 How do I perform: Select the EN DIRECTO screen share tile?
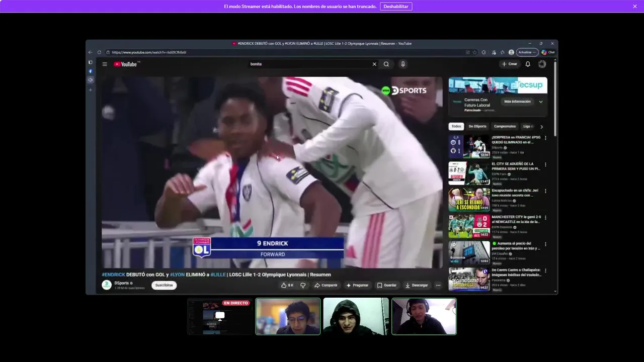click(220, 316)
